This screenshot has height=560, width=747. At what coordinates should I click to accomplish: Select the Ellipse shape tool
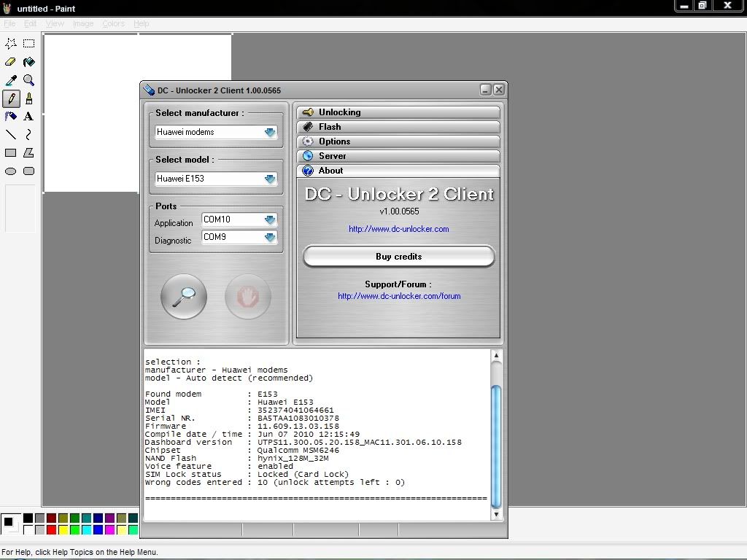11,171
